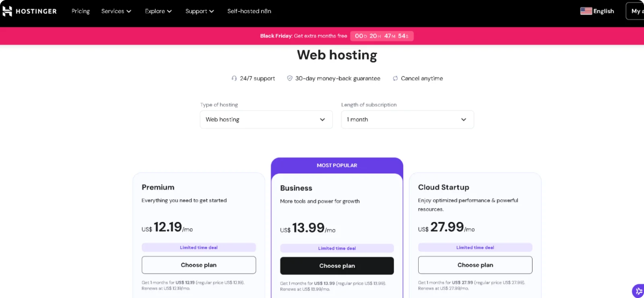Expand the Explore menu
The width and height of the screenshot is (644, 298).
(x=158, y=11)
